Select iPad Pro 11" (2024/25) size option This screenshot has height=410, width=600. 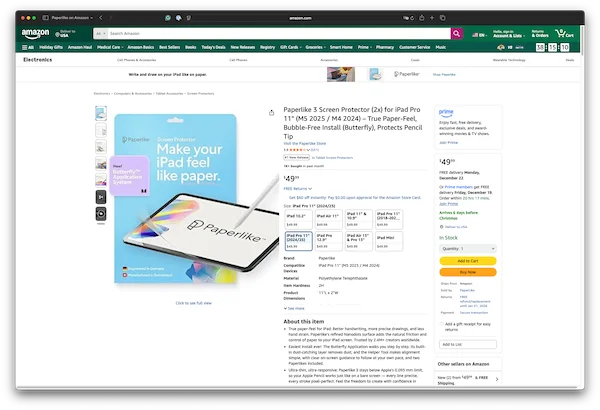click(298, 241)
